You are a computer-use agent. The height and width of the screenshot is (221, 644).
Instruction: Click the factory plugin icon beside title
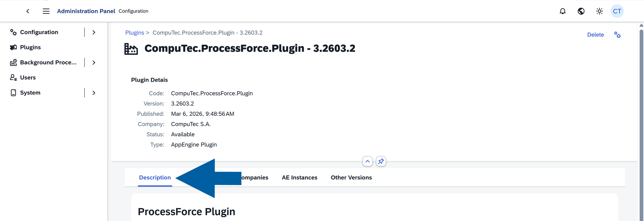tap(131, 49)
